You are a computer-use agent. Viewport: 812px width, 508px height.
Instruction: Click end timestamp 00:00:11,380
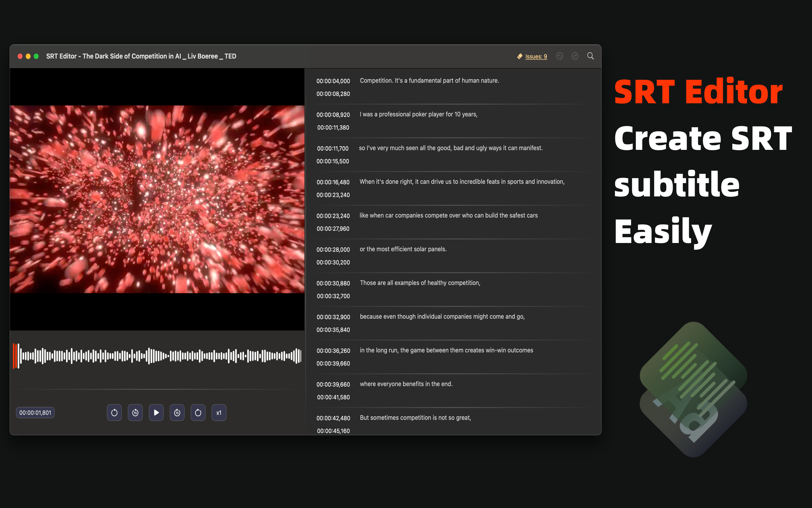pyautogui.click(x=333, y=128)
